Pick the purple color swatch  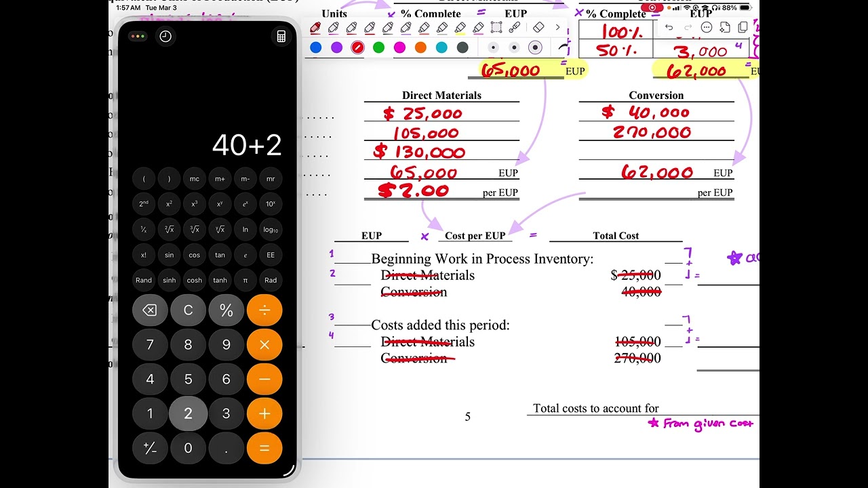[x=337, y=47]
